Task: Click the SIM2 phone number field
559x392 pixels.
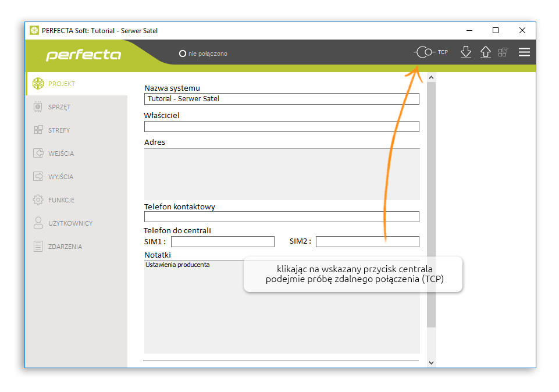Action: point(368,241)
